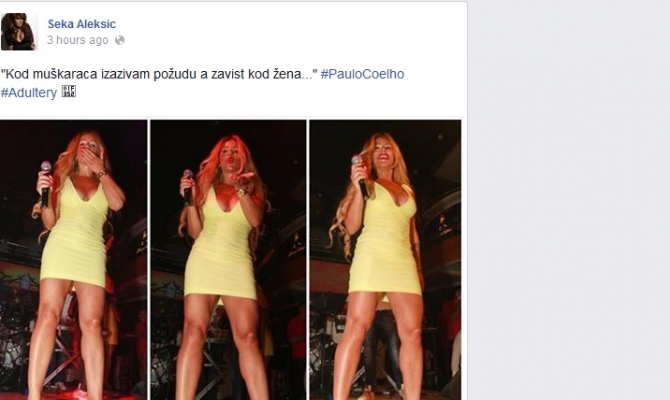Click the ellipsis ending the quoted caption
The width and height of the screenshot is (670, 400).
click(x=307, y=76)
